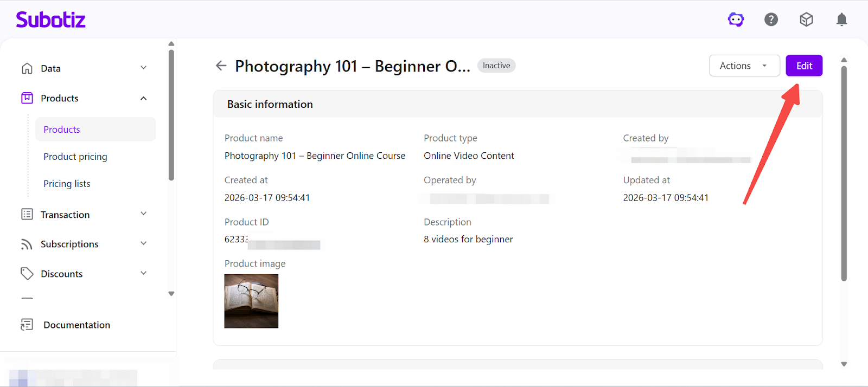
Task: Click the Documentation icon in sidebar
Action: point(27,325)
